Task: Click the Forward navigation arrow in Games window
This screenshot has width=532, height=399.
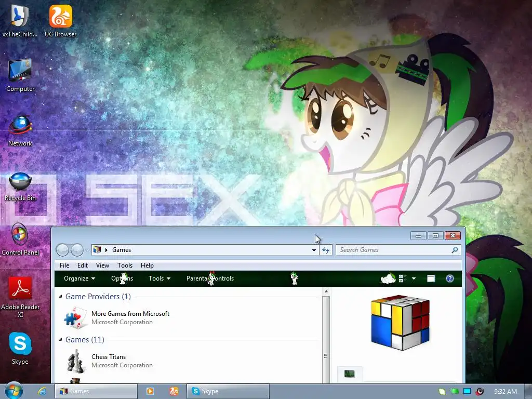Action: [77, 250]
